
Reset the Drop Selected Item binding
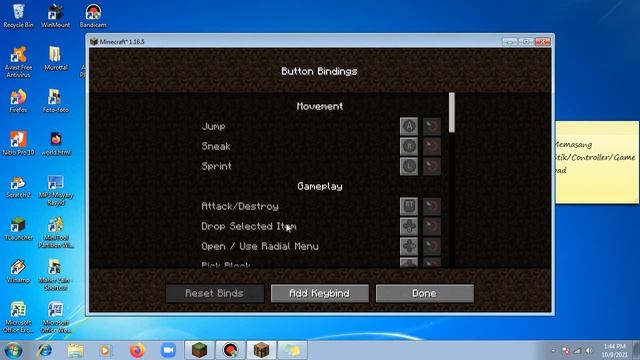[x=432, y=226]
